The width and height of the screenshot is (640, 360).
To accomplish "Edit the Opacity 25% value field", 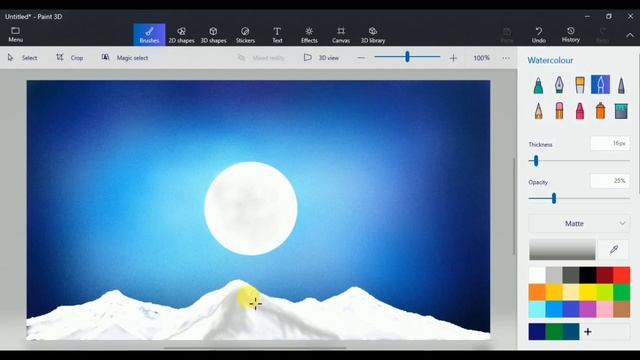I will click(x=610, y=181).
